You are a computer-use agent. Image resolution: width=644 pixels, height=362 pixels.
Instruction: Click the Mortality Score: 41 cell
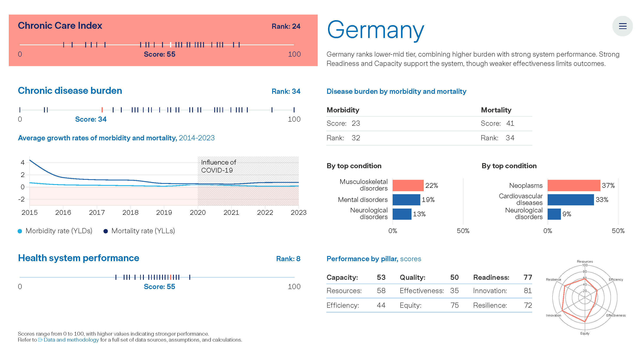[498, 123]
